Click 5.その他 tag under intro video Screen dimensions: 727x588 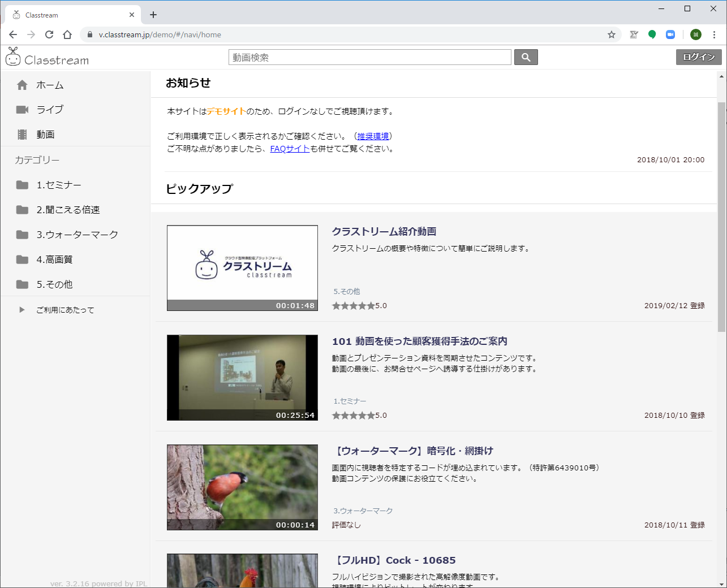(x=346, y=292)
